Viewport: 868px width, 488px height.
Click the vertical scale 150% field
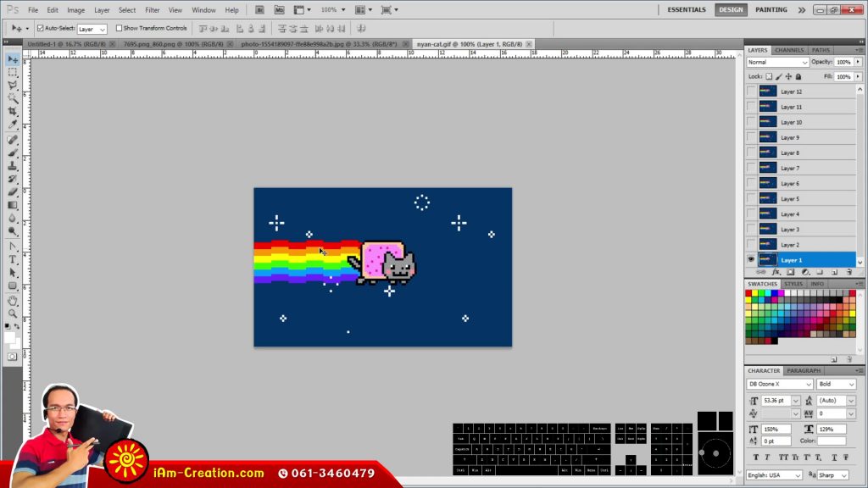(x=776, y=429)
